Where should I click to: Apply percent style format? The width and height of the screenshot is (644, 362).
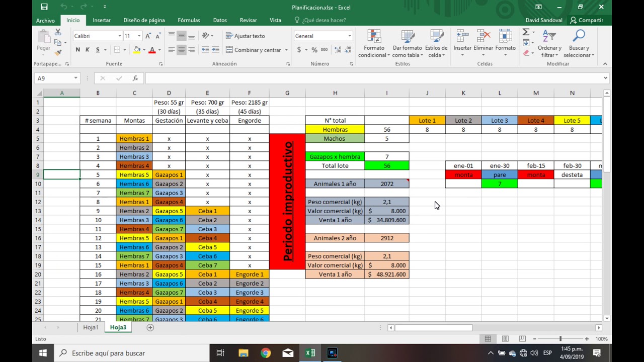click(314, 50)
